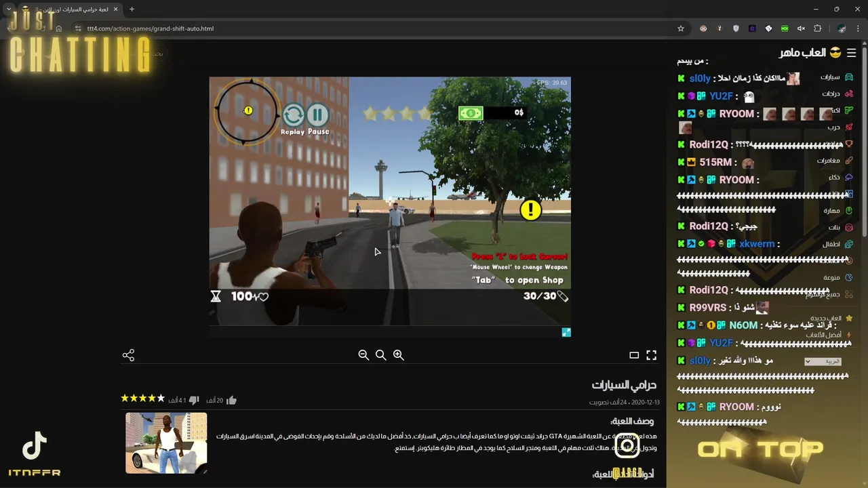
Task: Open the browser profile avatar
Action: coord(842,28)
